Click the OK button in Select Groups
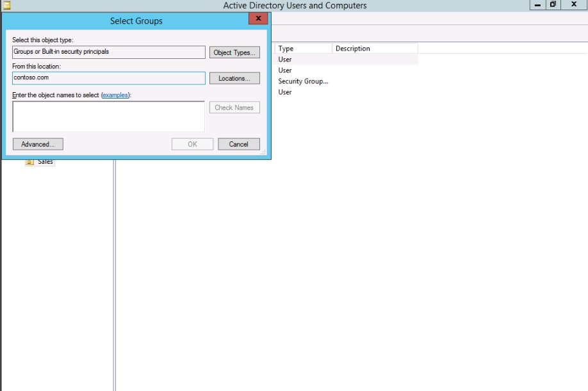The height and width of the screenshot is (391, 588). [192, 144]
